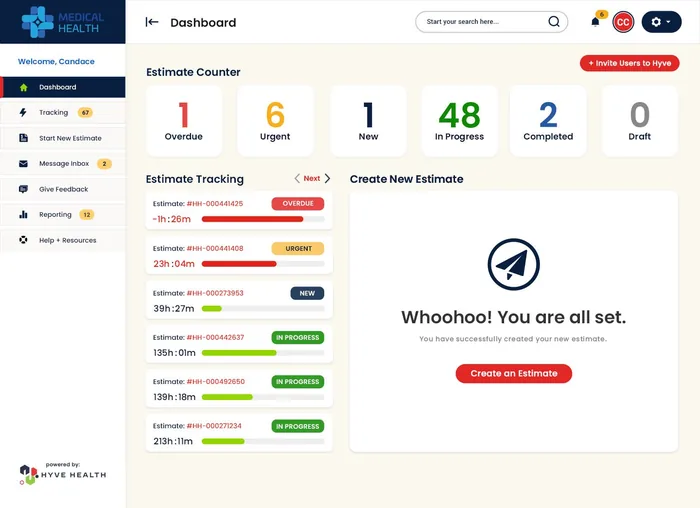Click the Create New Estimate heading

pos(407,179)
